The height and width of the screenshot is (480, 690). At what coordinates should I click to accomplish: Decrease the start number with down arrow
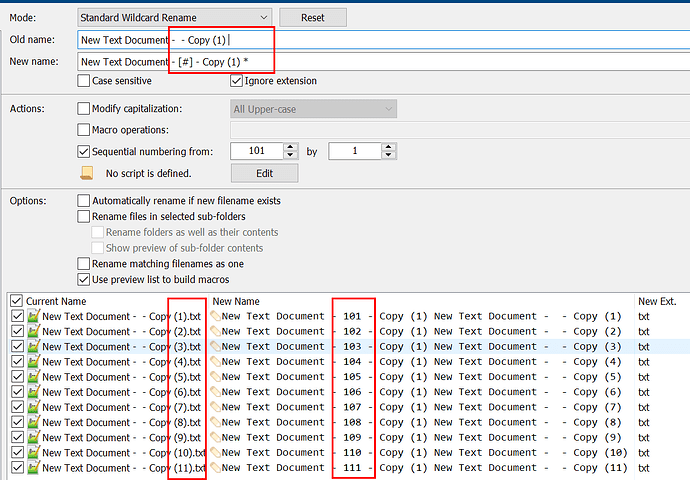[x=290, y=155]
